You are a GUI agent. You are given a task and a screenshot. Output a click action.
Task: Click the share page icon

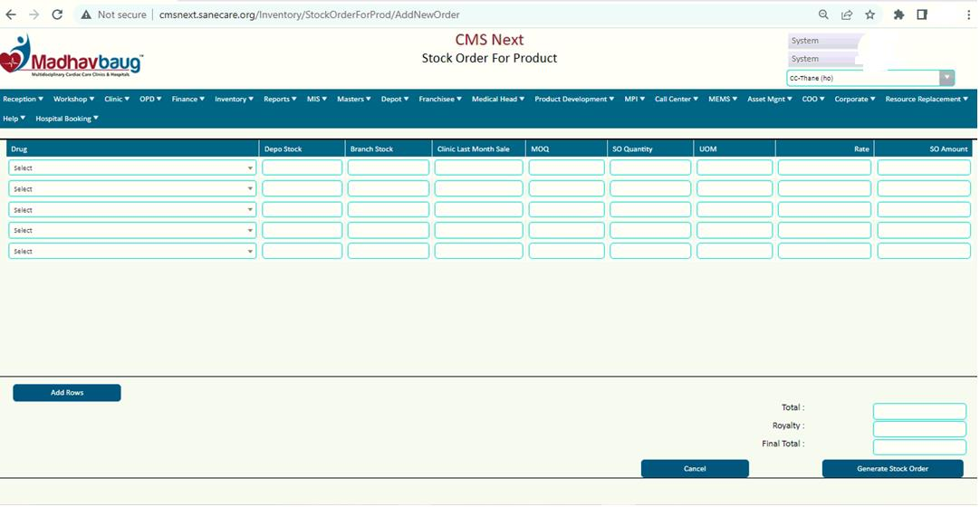coord(847,14)
